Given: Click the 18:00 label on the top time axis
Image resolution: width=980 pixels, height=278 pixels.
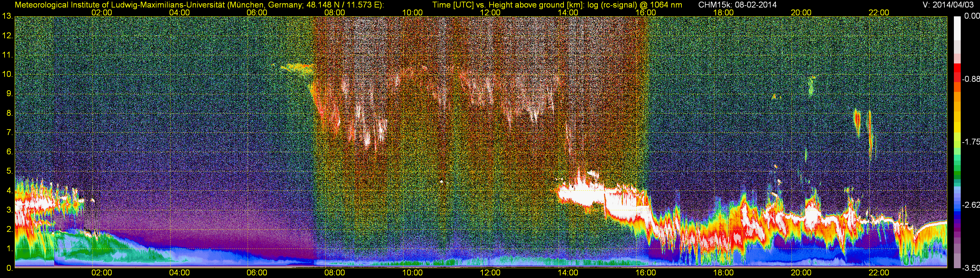Looking at the screenshot, I should click(723, 12).
